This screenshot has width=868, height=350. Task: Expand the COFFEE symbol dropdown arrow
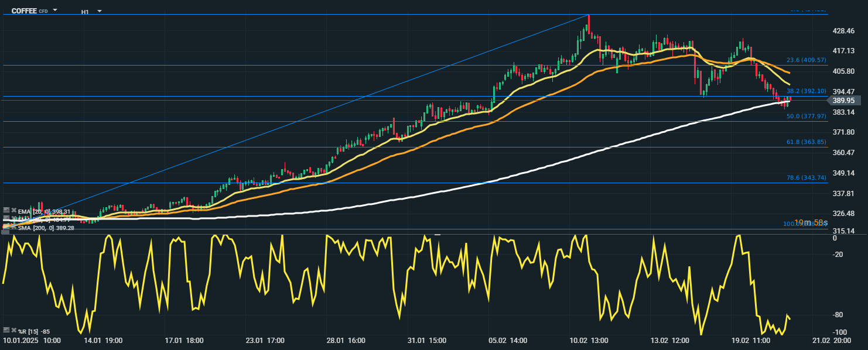pyautogui.click(x=55, y=11)
